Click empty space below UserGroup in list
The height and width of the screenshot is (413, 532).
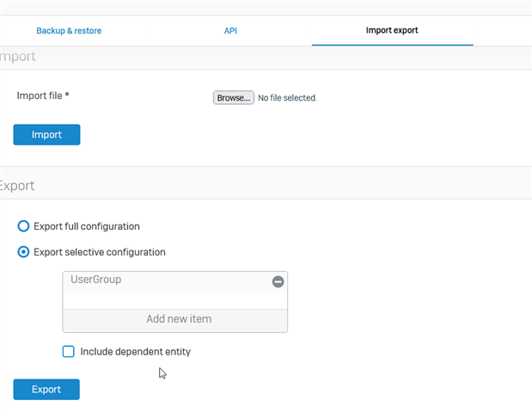tap(175, 300)
